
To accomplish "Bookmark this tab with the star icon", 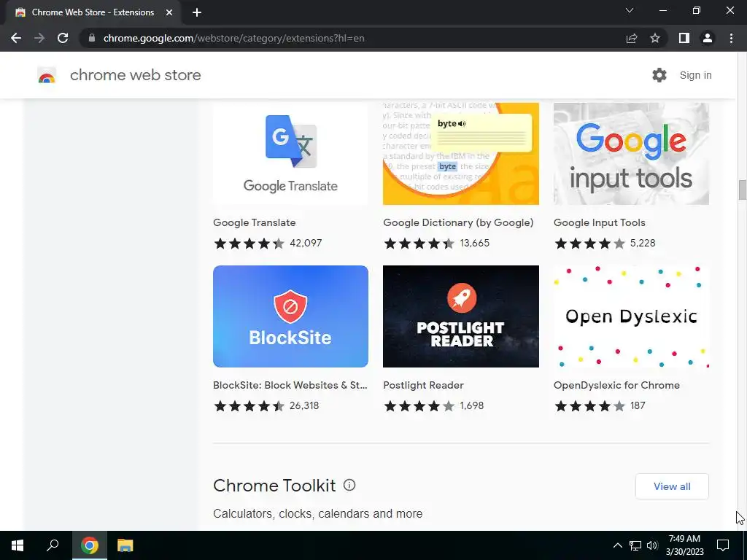I will click(655, 38).
